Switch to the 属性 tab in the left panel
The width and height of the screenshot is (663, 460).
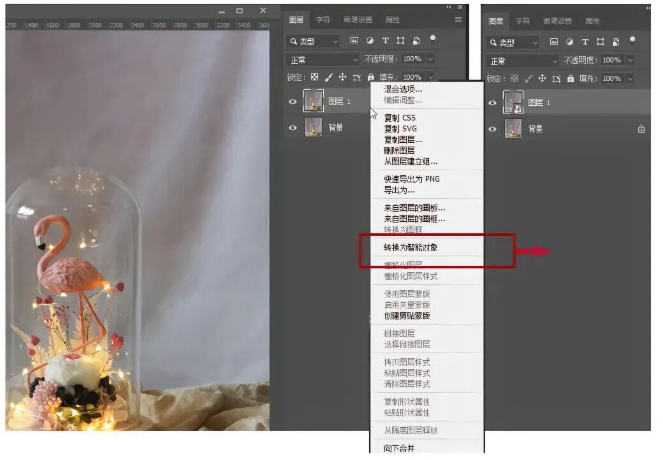click(x=392, y=19)
